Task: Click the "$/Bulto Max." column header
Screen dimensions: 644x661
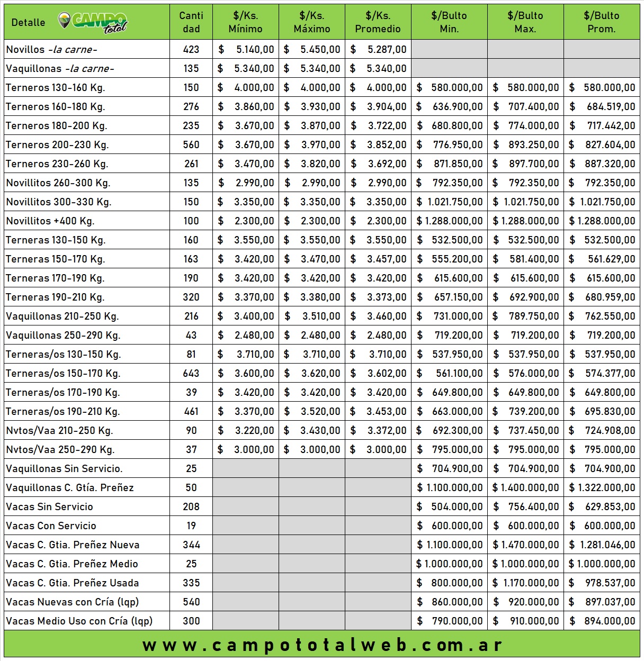Action: tap(525, 22)
